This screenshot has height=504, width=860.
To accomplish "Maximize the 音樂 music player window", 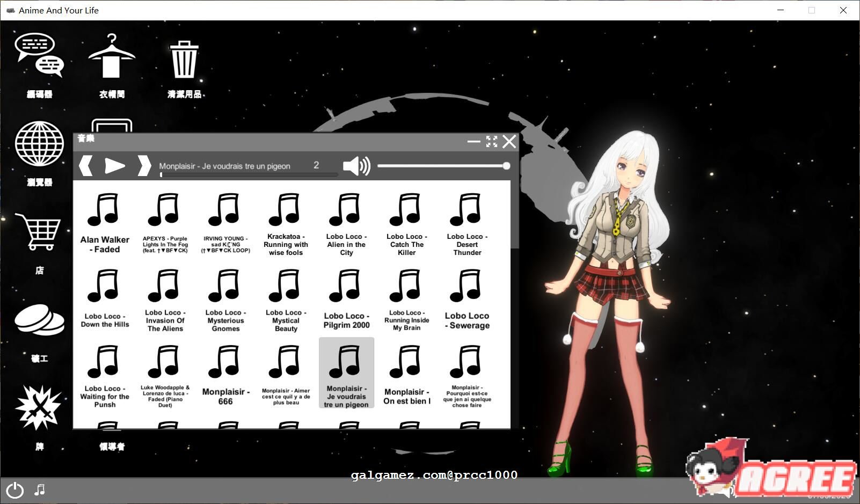I will [x=491, y=141].
